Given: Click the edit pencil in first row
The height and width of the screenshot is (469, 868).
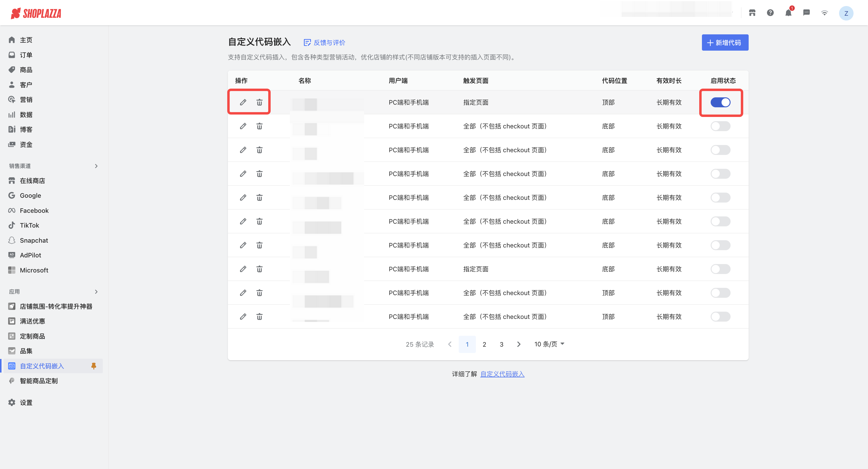Looking at the screenshot, I should pyautogui.click(x=243, y=102).
